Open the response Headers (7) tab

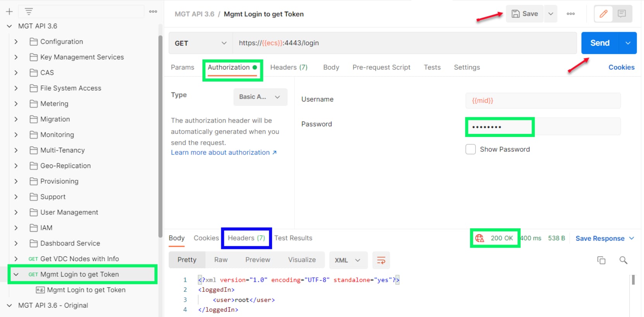(x=246, y=238)
